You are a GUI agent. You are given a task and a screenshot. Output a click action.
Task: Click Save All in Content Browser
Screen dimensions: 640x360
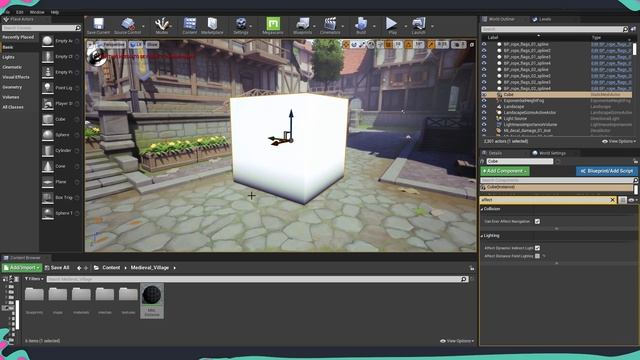pos(57,268)
